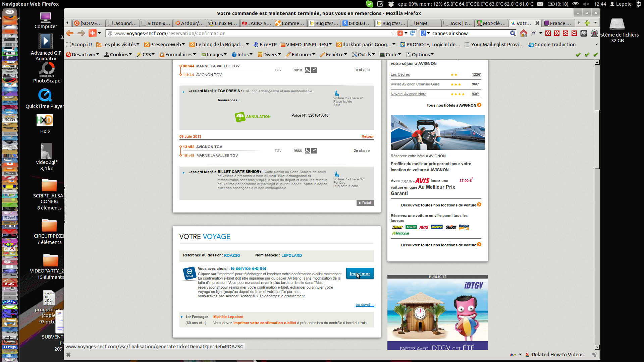Switch to the JACK2 S... tab
Image resolution: width=644 pixels, height=362 pixels.
coord(256,23)
